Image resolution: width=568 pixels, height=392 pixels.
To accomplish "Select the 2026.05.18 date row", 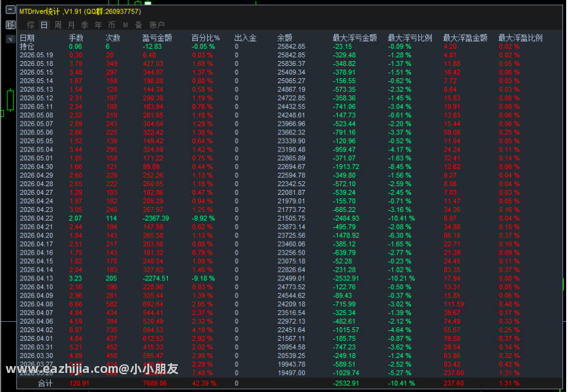I will [36, 63].
